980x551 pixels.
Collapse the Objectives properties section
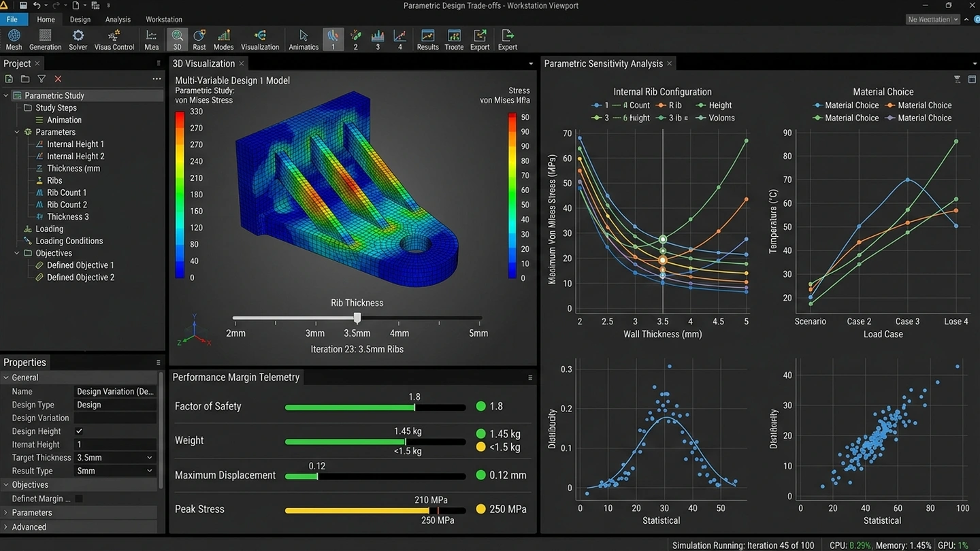pos(6,485)
